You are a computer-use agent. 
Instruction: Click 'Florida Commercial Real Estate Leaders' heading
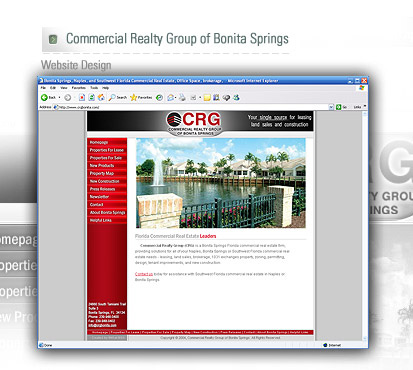tap(175, 236)
